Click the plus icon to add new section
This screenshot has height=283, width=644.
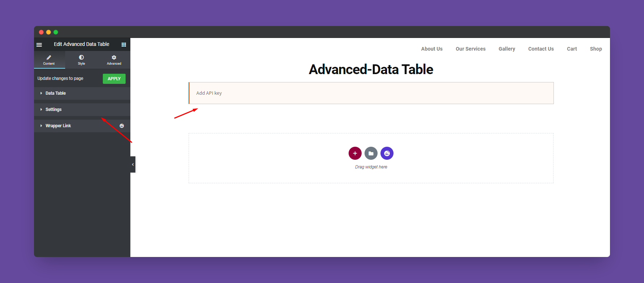(355, 153)
